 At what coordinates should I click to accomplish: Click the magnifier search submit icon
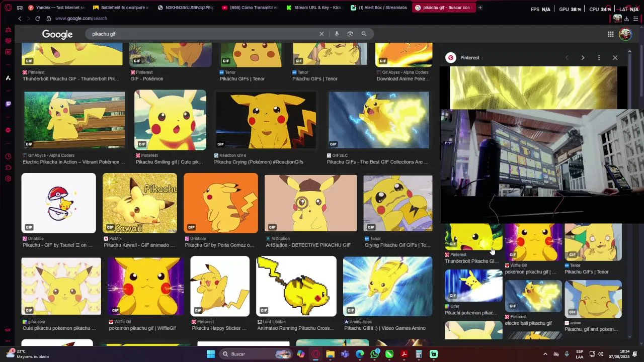tap(364, 34)
